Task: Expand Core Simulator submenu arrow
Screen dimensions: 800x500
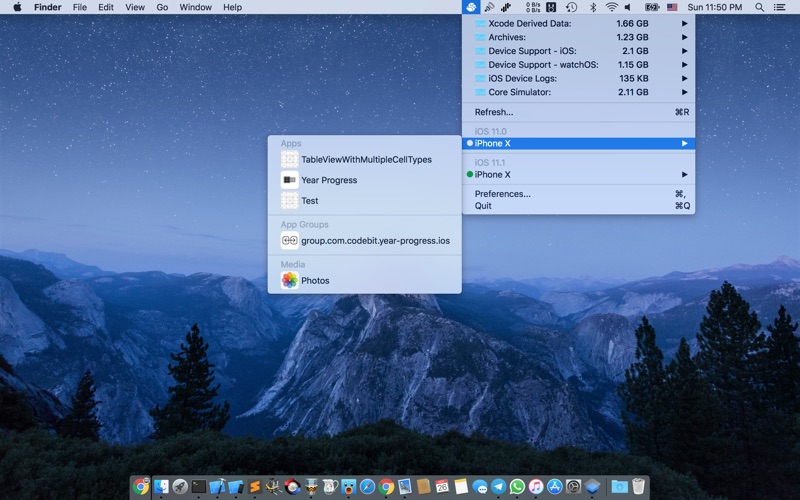Action: (x=684, y=92)
